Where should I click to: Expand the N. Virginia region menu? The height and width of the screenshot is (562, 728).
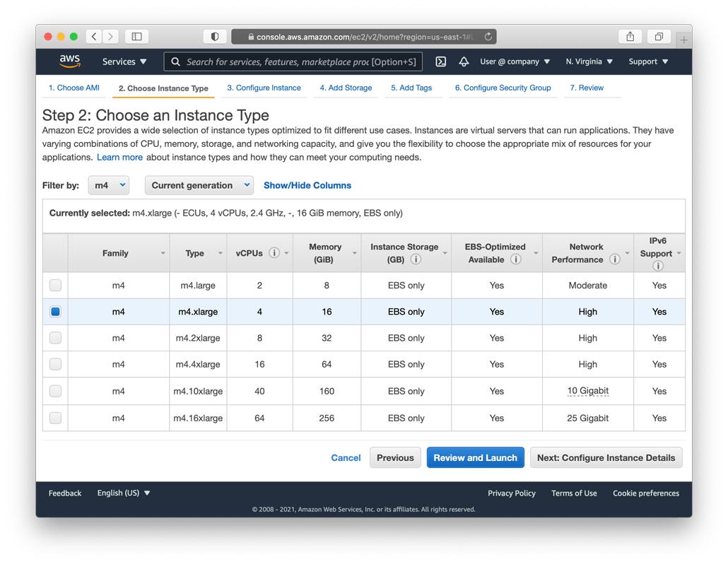pos(589,62)
